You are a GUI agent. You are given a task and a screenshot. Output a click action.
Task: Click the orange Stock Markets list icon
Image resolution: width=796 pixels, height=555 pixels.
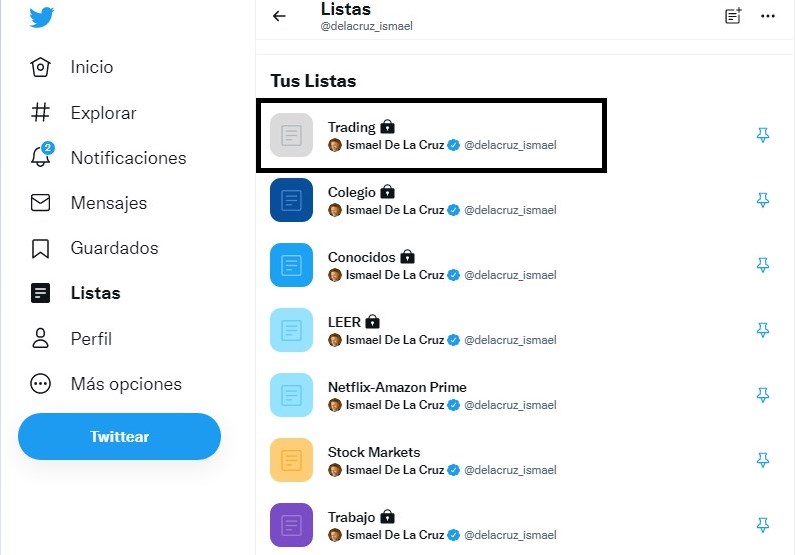[x=292, y=460]
